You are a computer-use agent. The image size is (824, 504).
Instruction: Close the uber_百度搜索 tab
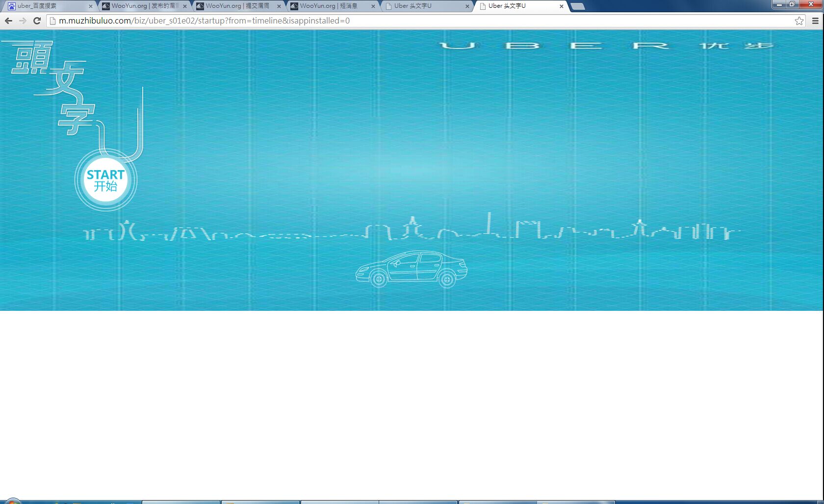pos(91,6)
